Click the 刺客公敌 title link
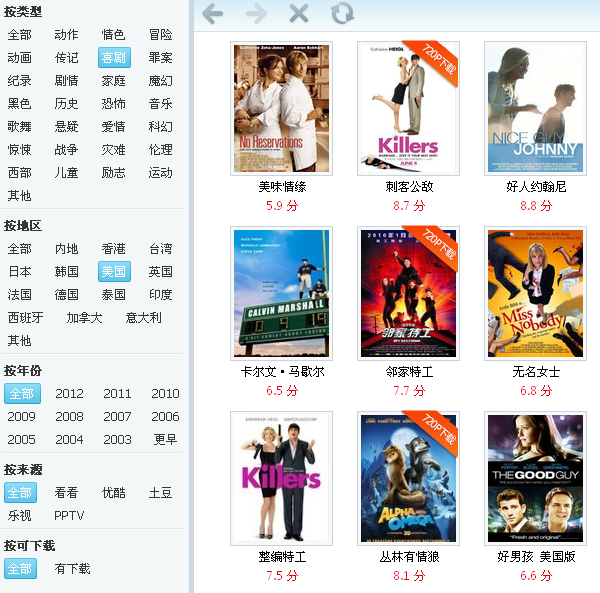 [409, 187]
